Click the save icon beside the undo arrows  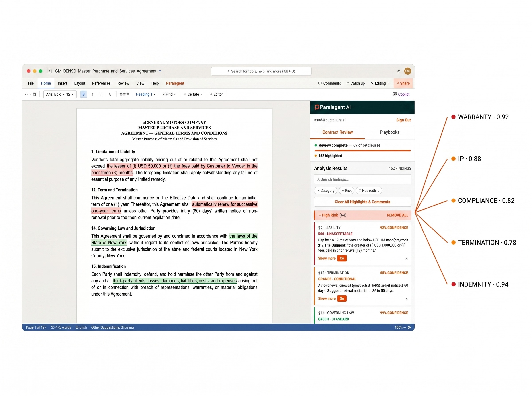pos(34,94)
